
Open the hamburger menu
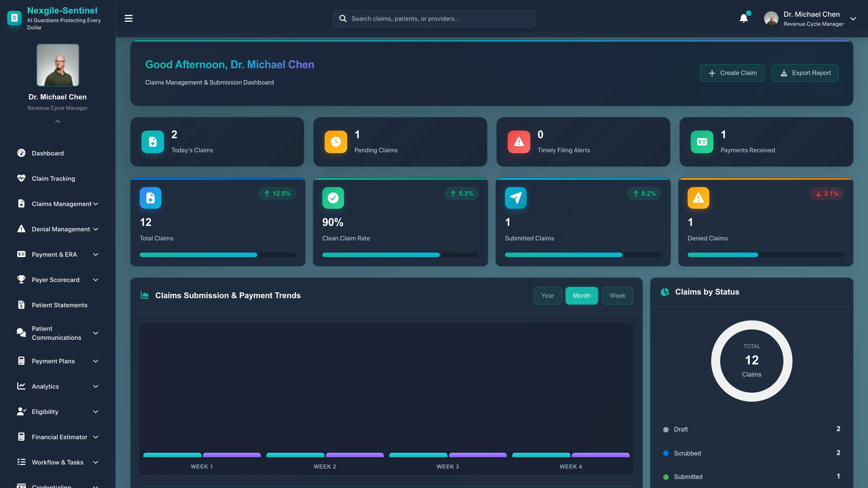(x=128, y=18)
